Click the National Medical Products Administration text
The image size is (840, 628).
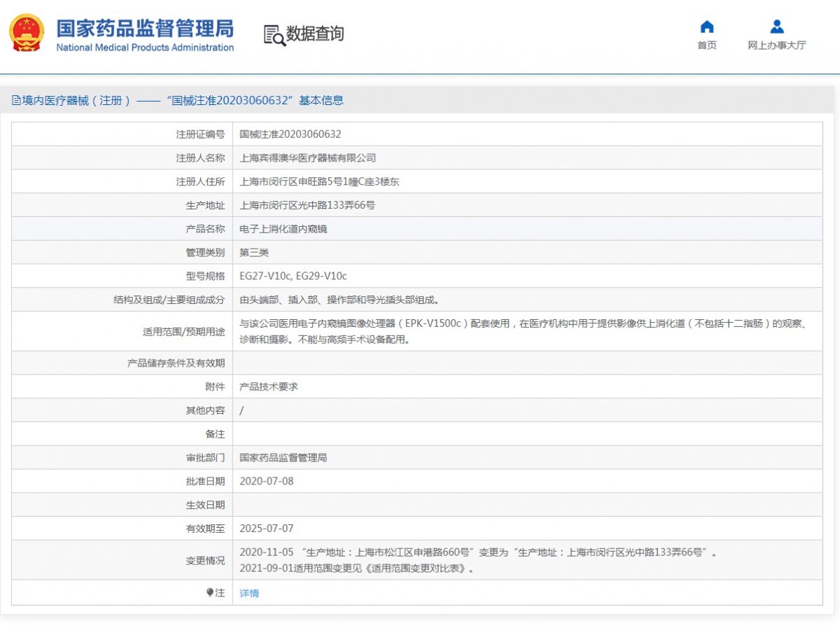point(145,48)
